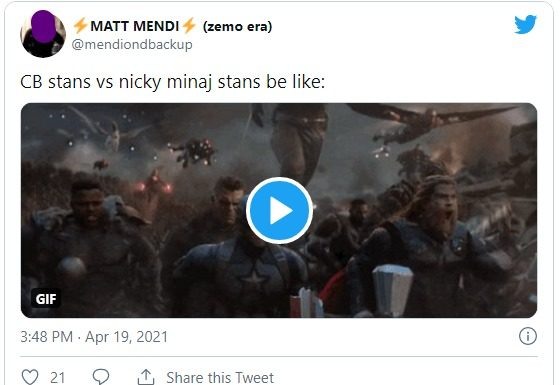
Task: Open the MATT MENDI display name
Action: [135, 26]
